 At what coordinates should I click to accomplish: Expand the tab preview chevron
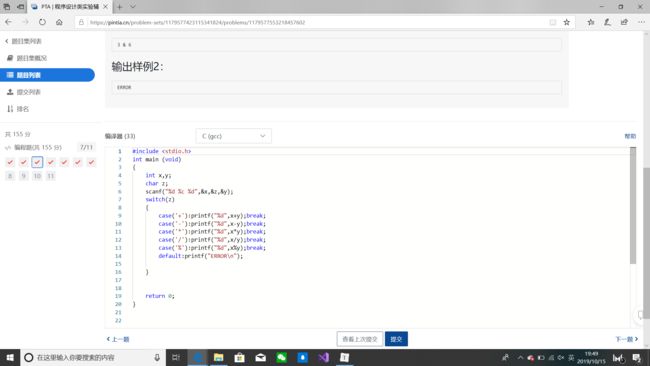click(133, 7)
